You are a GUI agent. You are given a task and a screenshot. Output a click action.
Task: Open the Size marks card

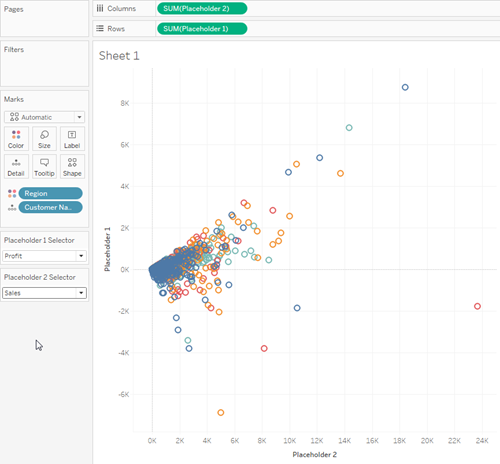44,139
